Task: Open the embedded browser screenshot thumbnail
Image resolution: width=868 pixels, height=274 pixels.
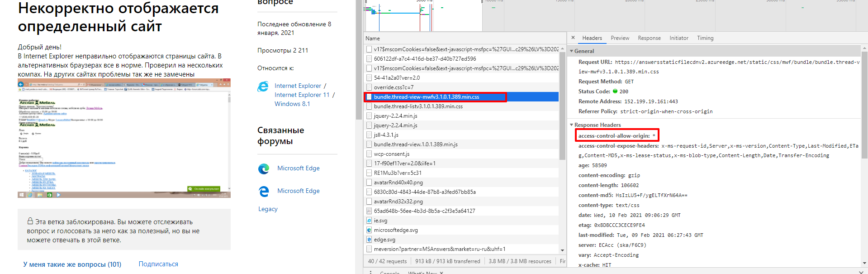Action: (x=124, y=138)
